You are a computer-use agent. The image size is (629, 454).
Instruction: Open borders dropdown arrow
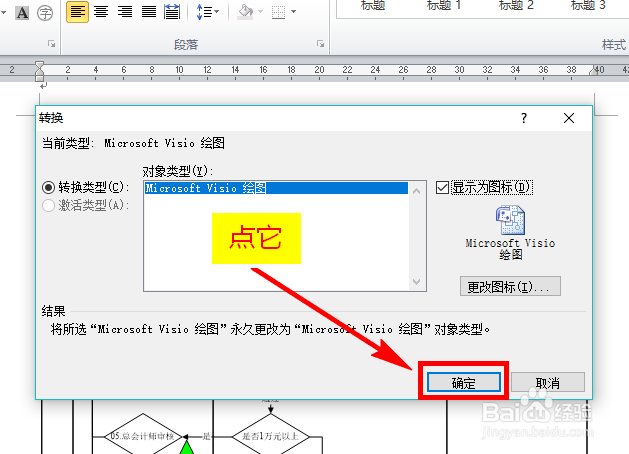294,12
